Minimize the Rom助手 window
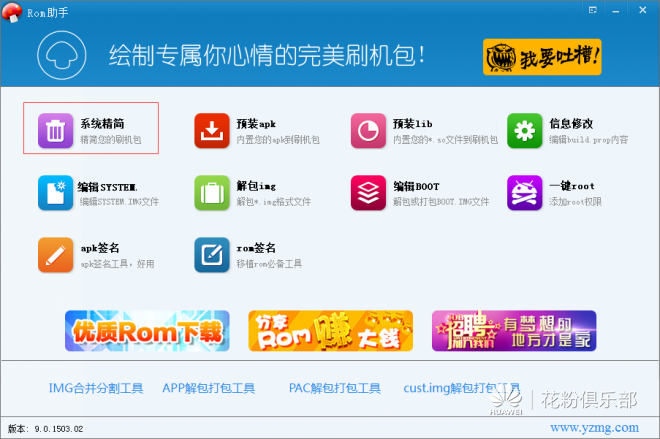Screen dimensions: 660x439 [616, 11]
